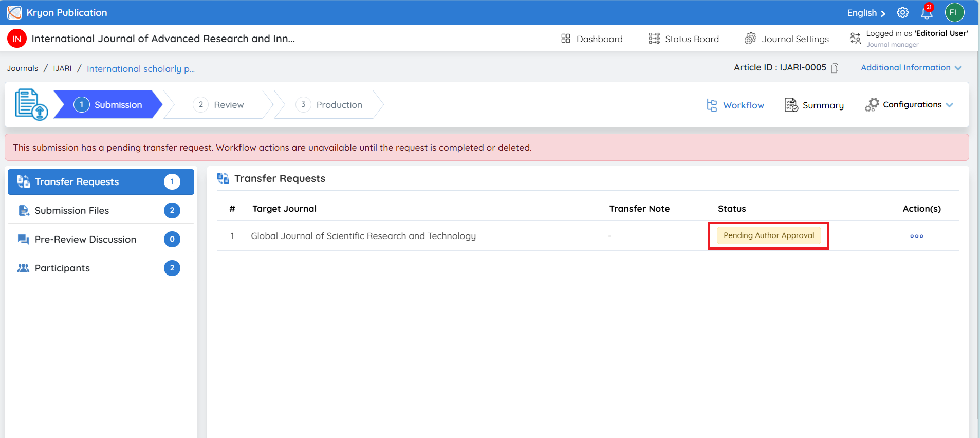Click the Journals breadcrumb
Viewport: 980px width, 438px height.
click(22, 68)
